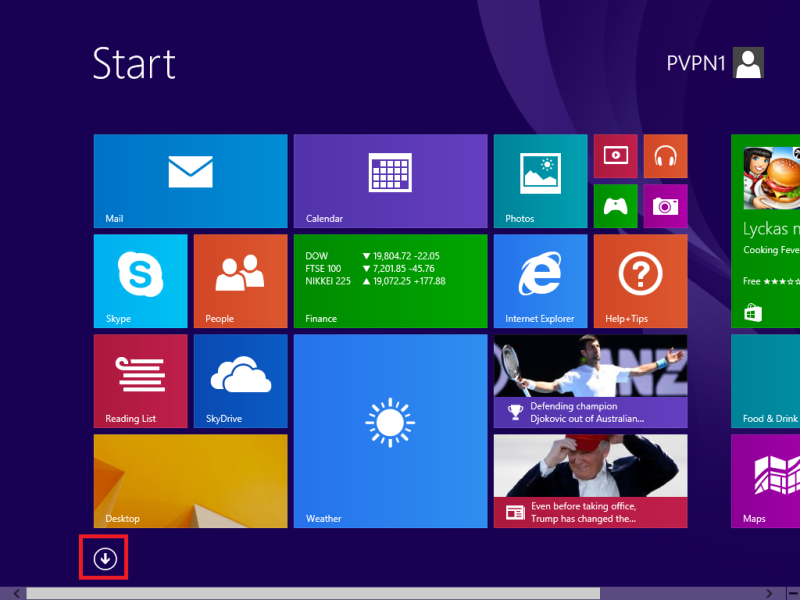Open the Mail tile

pyautogui.click(x=190, y=181)
